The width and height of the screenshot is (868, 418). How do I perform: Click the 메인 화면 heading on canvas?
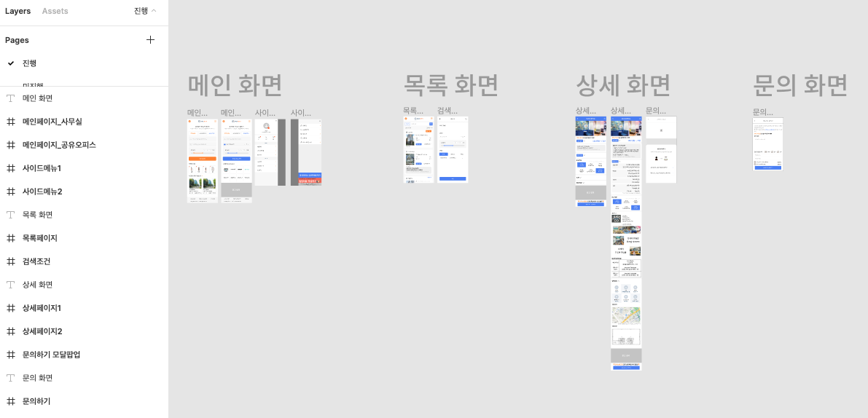point(235,84)
